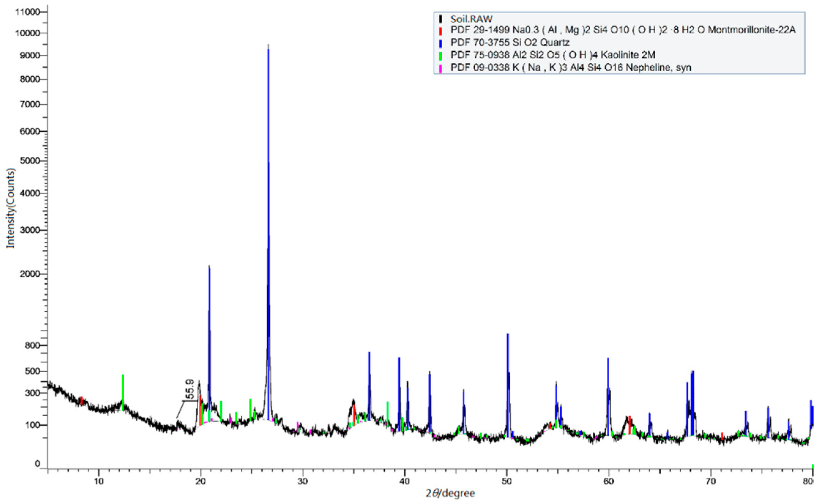Select the Soil.RAW legend label
This screenshot has width=821, height=504.
coord(471,19)
